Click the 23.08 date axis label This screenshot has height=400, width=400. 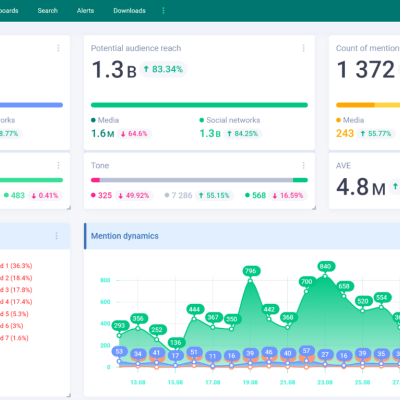coord(325,382)
